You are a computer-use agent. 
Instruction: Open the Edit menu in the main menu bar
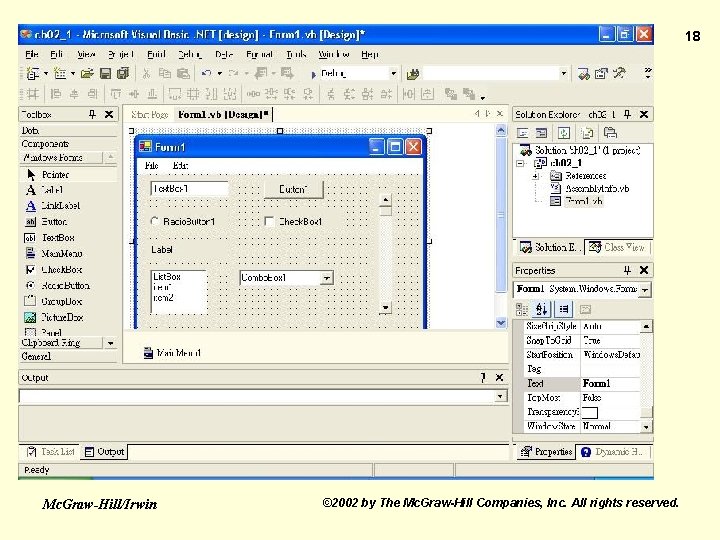(x=56, y=55)
